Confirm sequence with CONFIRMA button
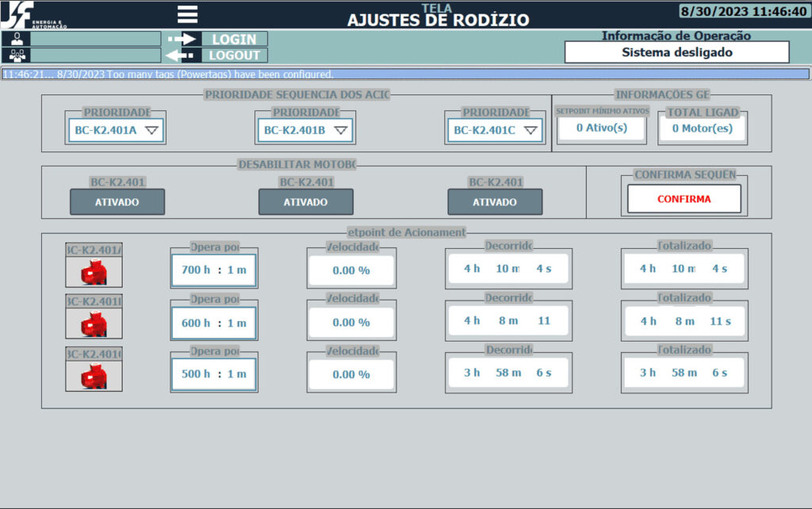 684,199
